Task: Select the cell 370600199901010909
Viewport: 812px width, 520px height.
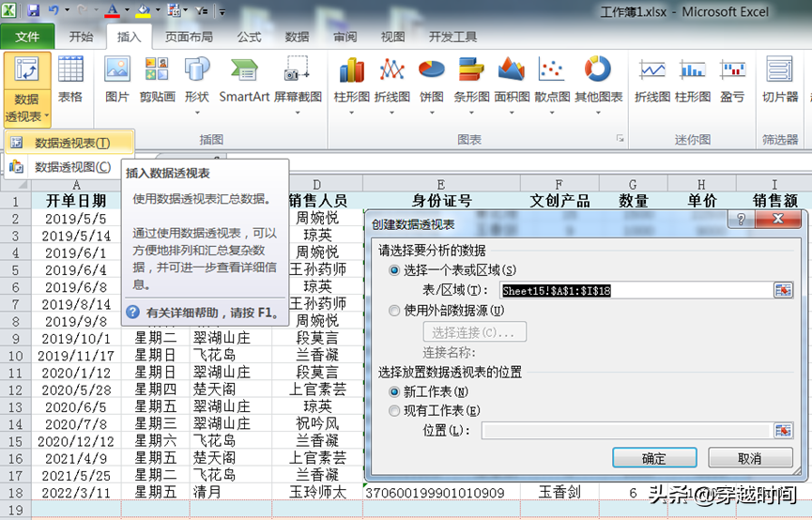Action: (x=441, y=492)
